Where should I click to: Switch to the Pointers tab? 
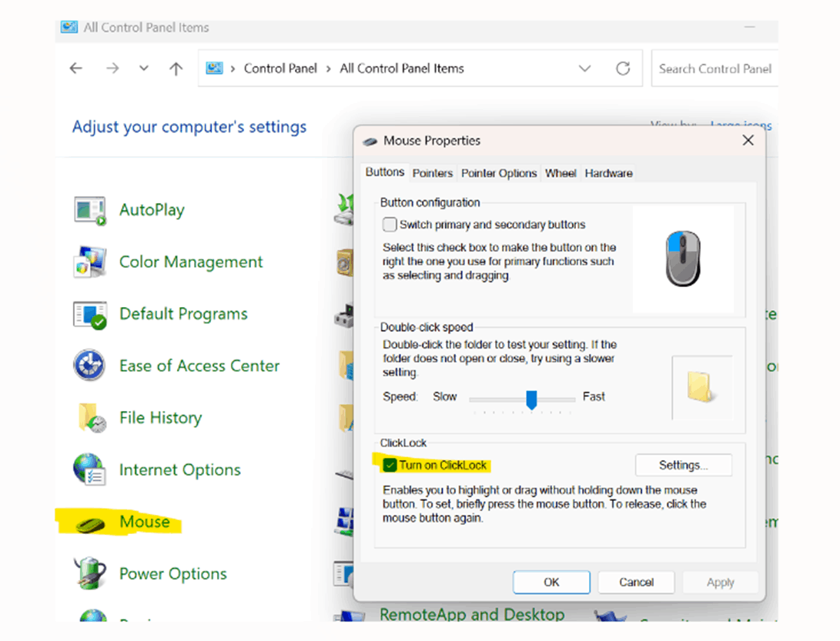tap(433, 173)
